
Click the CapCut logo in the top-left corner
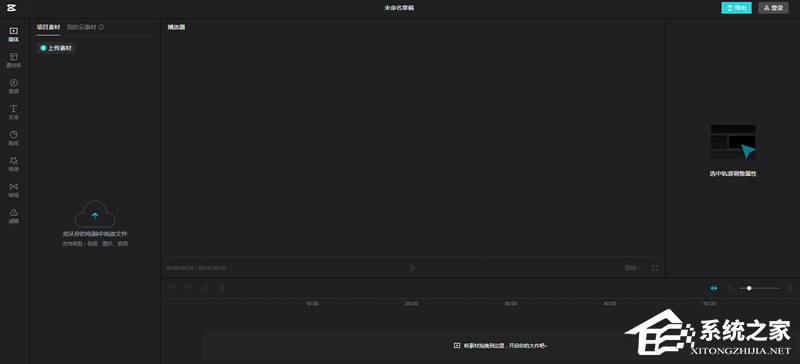click(12, 8)
